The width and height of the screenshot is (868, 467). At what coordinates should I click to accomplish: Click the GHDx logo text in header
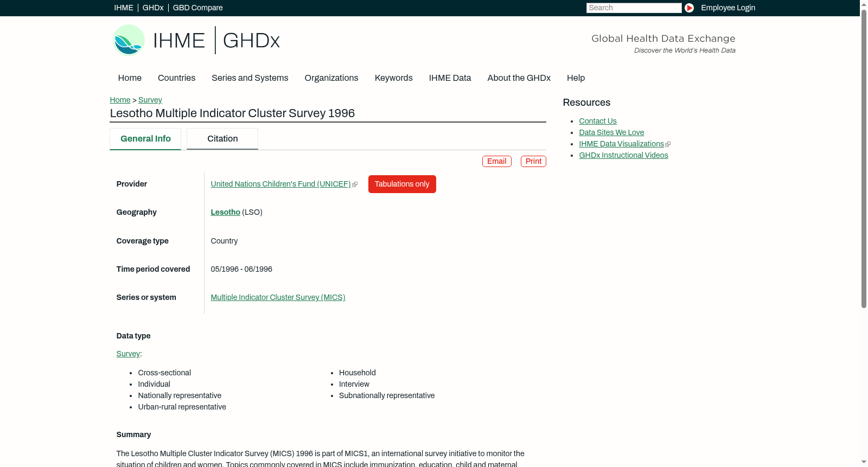pos(251,41)
